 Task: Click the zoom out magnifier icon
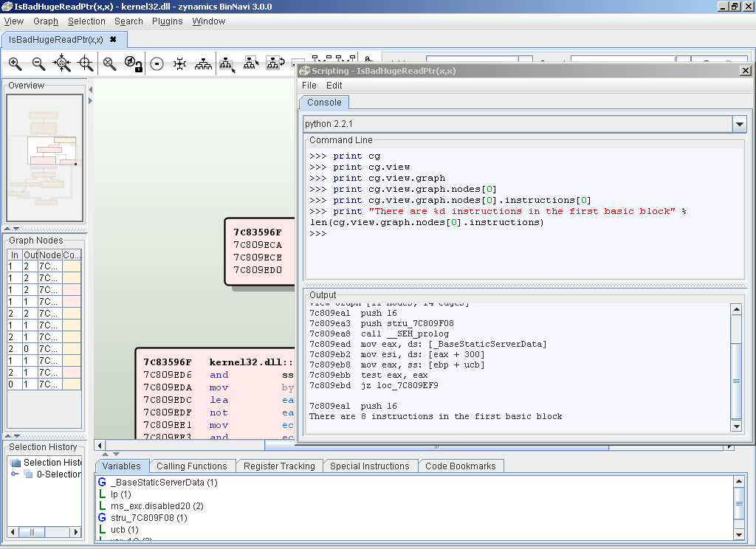click(38, 63)
